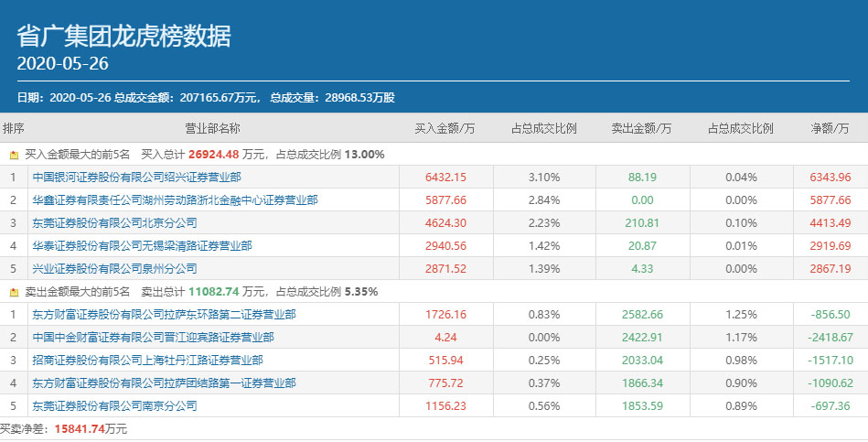868x442 pixels.
Task: Click the 总成交金额 207165.67万元 summary text
Action: [188, 98]
